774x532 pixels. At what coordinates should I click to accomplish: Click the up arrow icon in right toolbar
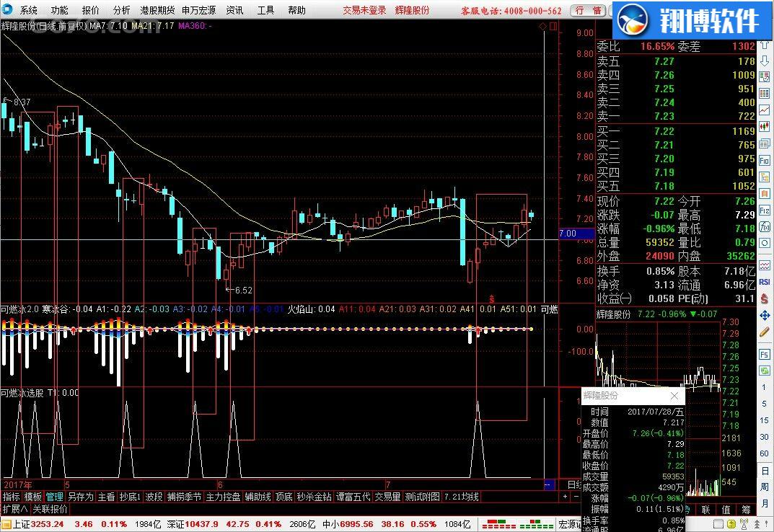tap(765, 45)
